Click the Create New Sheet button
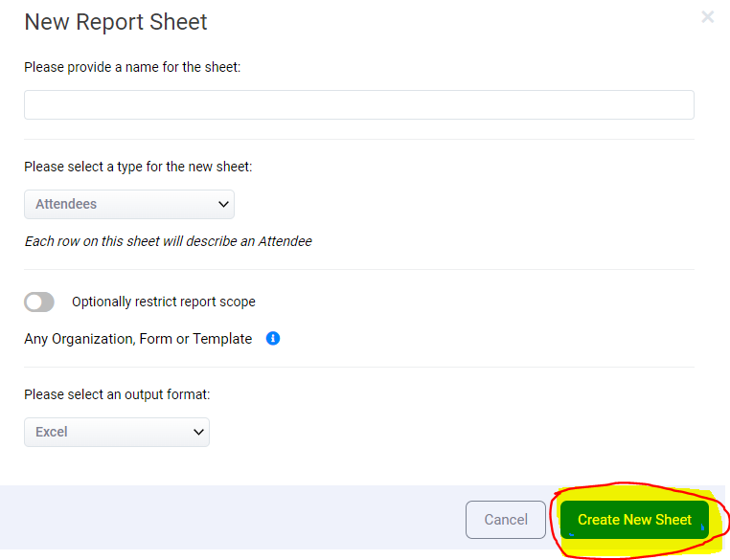Image resolution: width=730 pixels, height=560 pixels. pyautogui.click(x=634, y=520)
